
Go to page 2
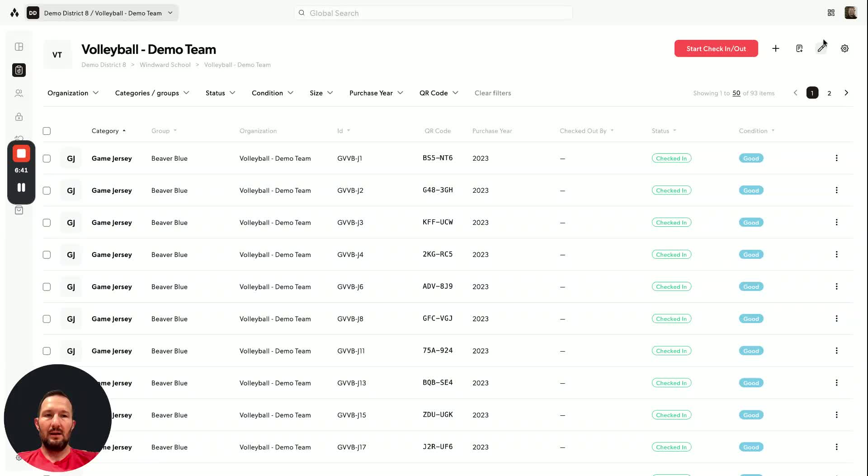click(x=829, y=93)
